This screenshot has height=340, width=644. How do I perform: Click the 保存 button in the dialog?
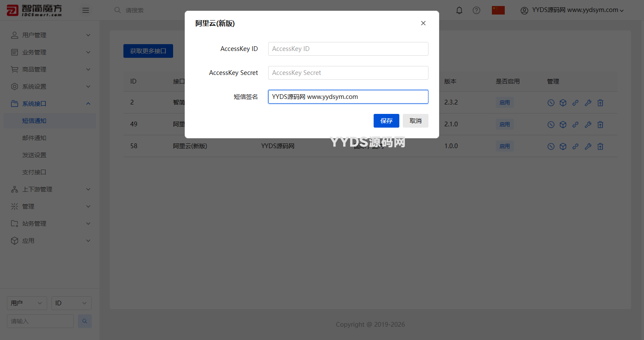tap(386, 121)
